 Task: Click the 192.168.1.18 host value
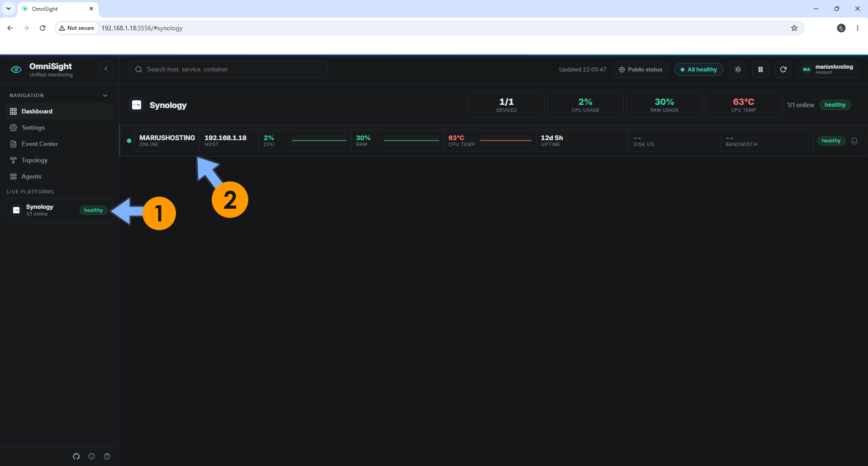point(225,138)
